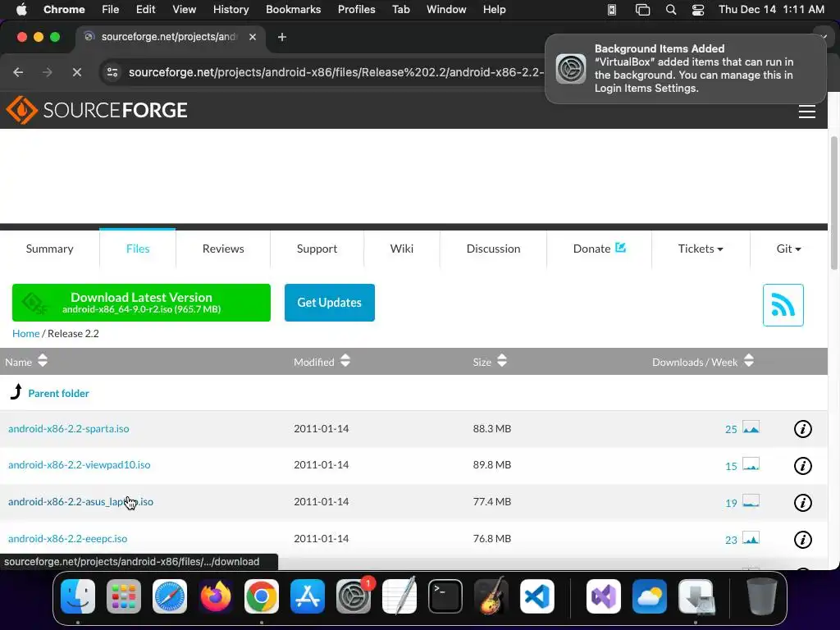Screen dimensions: 840x630
Task: Open site information icon in address bar
Action: [x=112, y=72]
